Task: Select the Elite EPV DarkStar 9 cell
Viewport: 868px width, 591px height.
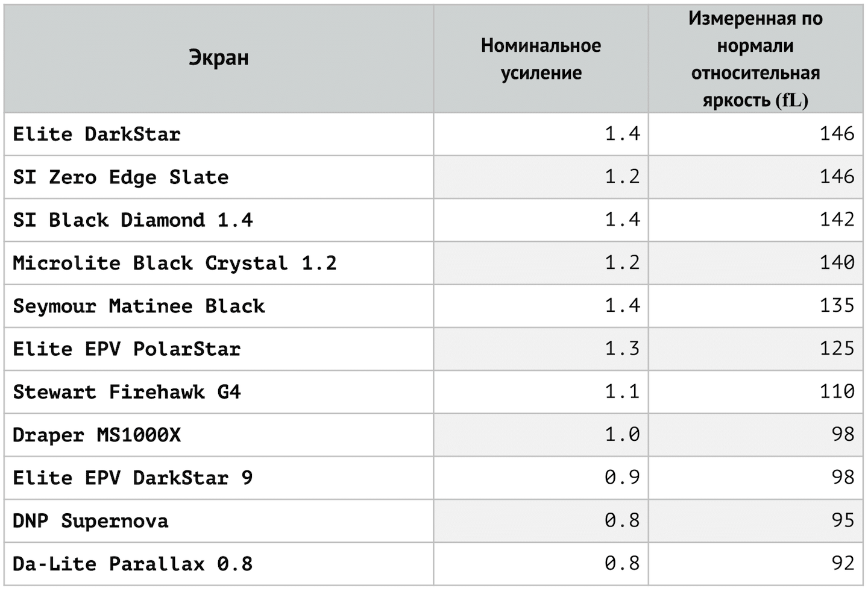Action: click(x=133, y=478)
